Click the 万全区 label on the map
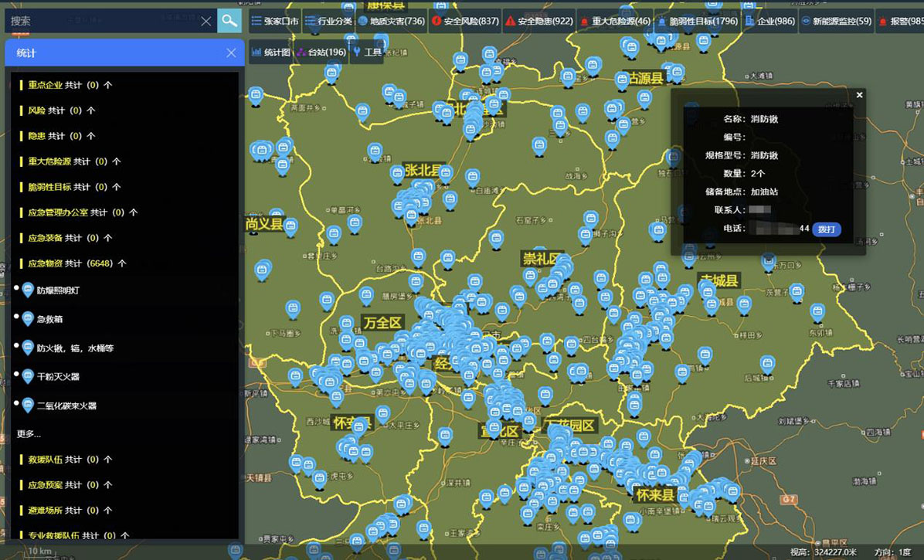 [x=382, y=323]
